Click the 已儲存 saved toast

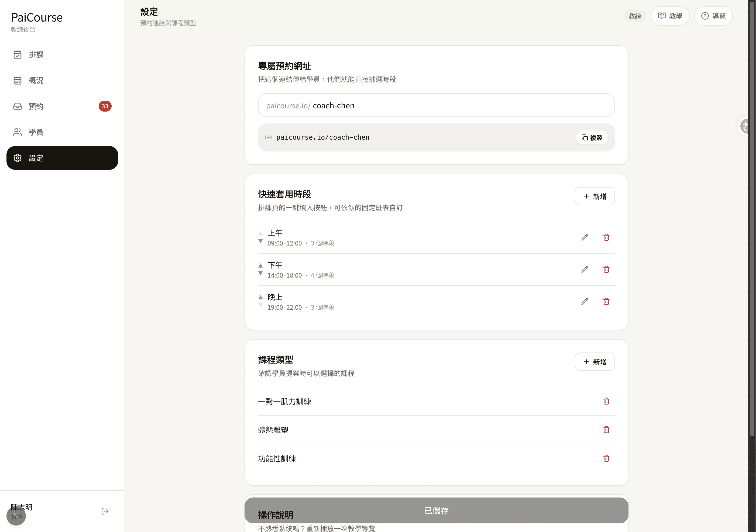436,510
